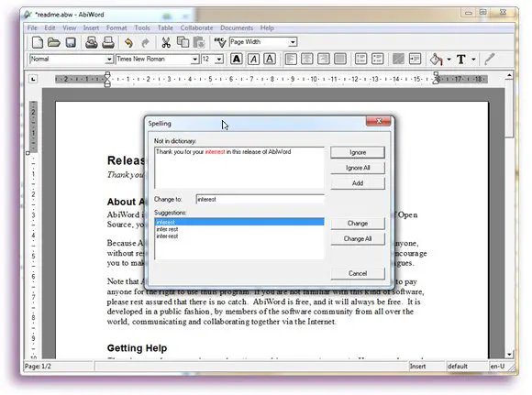Screen dimensions: 532x395
Task: Click the paint bucket highlight color icon
Action: [x=437, y=60]
